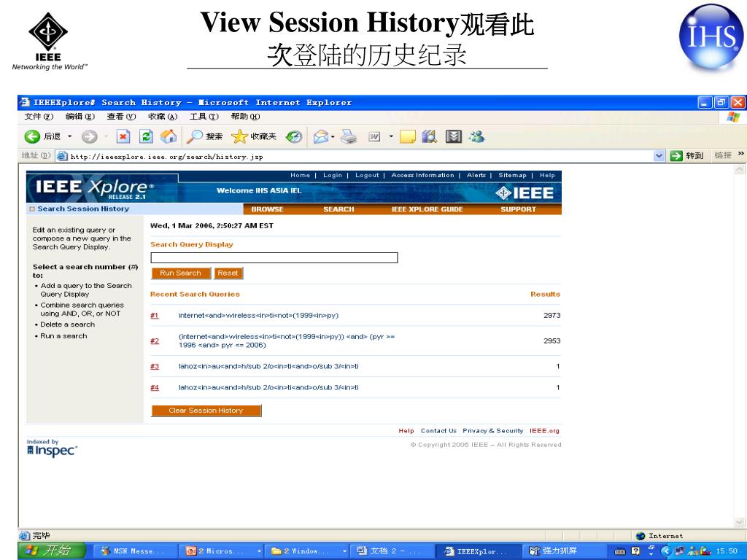This screenshot has width=747, height=560.
Task: Click the IE Back arrow icon
Action: tap(32, 137)
